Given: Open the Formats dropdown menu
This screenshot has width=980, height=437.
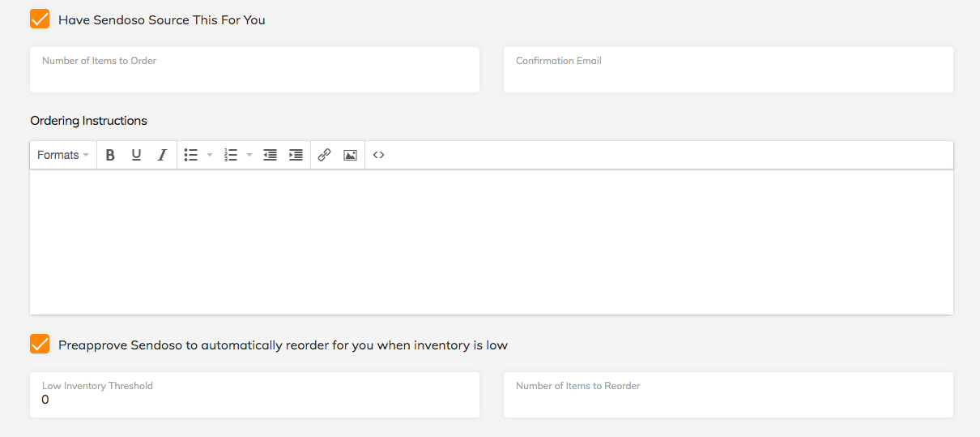Looking at the screenshot, I should point(62,155).
